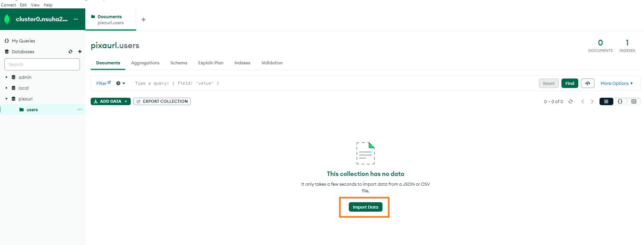Expand the admin database tree

[6, 77]
